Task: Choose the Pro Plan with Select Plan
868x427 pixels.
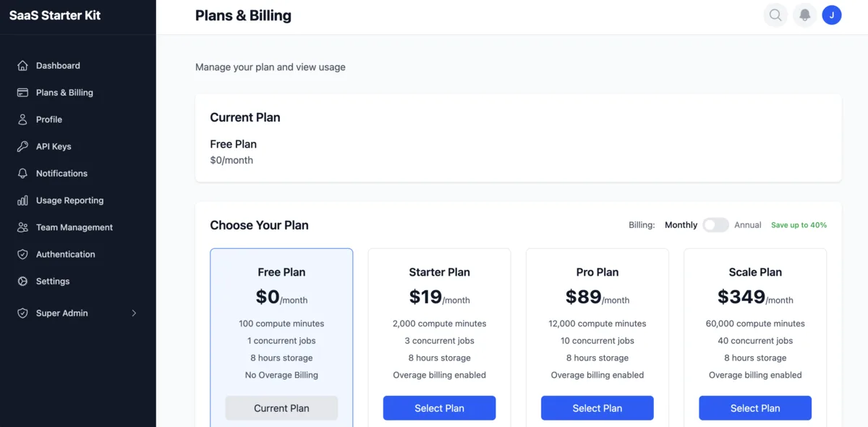Action: tap(597, 407)
